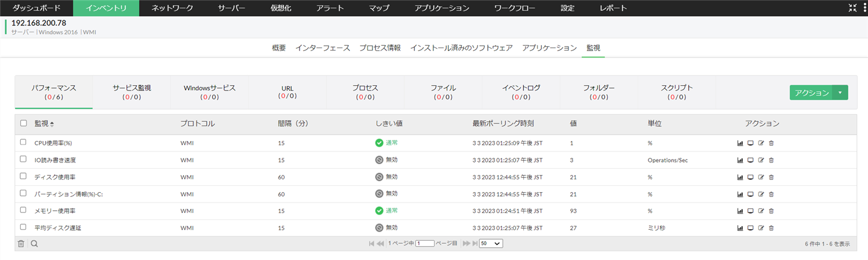Click the search icon in table footer
The width and height of the screenshot is (868, 260).
pos(35,244)
